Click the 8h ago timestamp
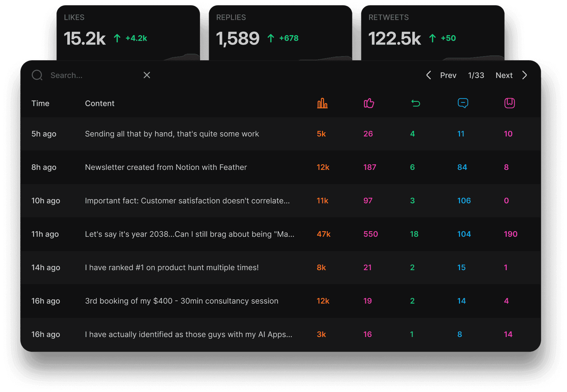 (44, 167)
